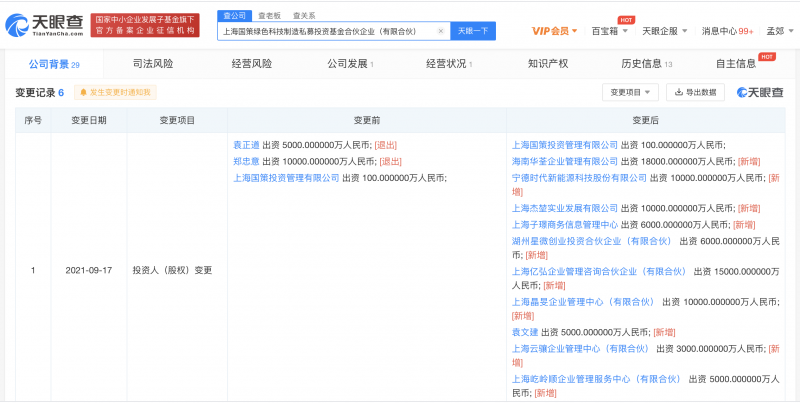Open 上海国策投资管理有限公司 link in 变更前 column
This screenshot has width=800, height=403.
(286, 178)
